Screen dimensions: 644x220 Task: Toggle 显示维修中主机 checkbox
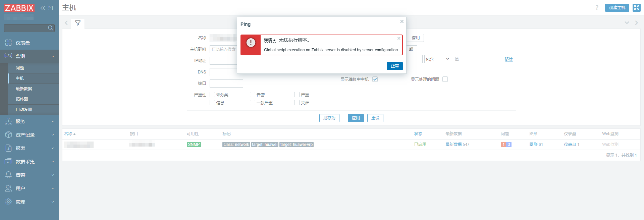375,79
